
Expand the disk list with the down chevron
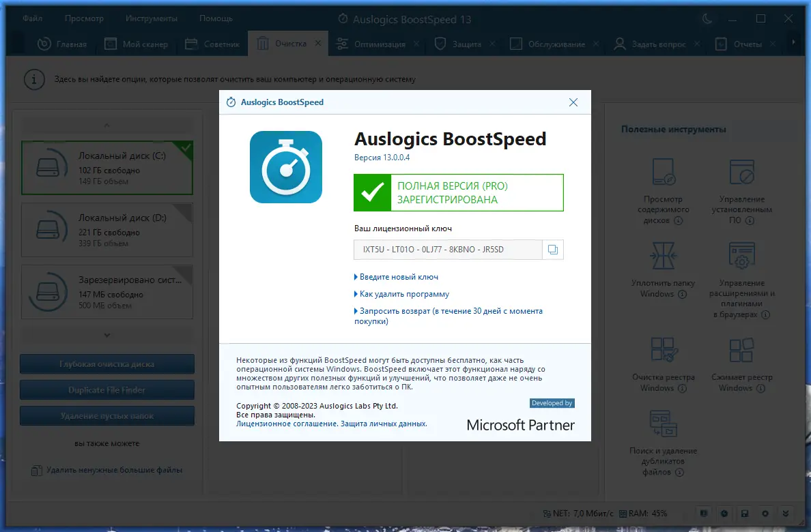coord(106,335)
